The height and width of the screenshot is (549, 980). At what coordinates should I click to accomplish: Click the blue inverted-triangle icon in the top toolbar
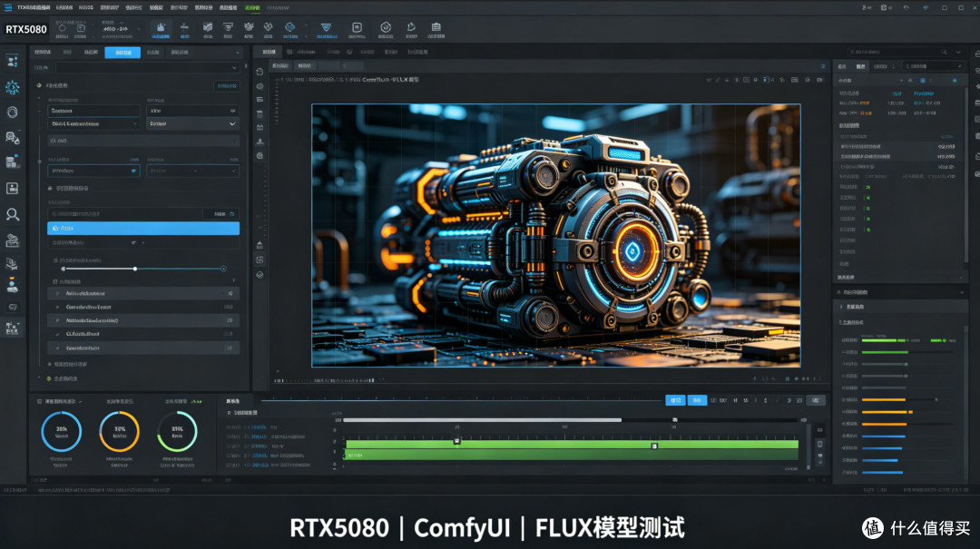coord(326,27)
